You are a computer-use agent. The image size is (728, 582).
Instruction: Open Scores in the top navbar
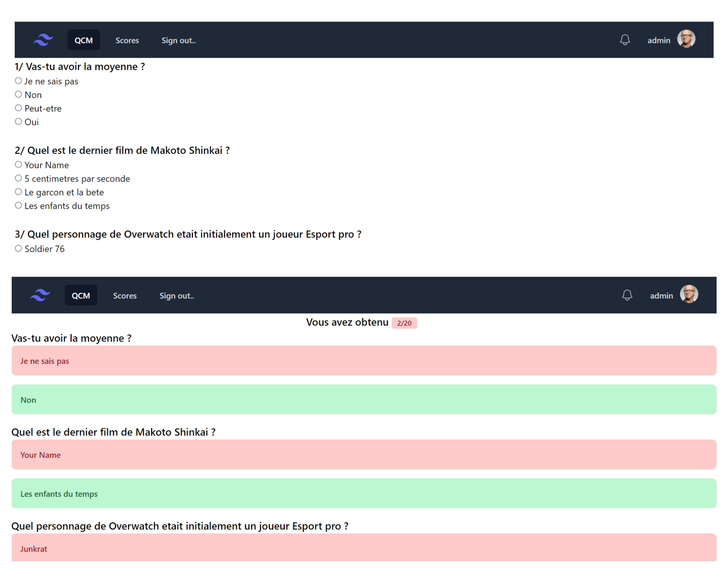(127, 40)
